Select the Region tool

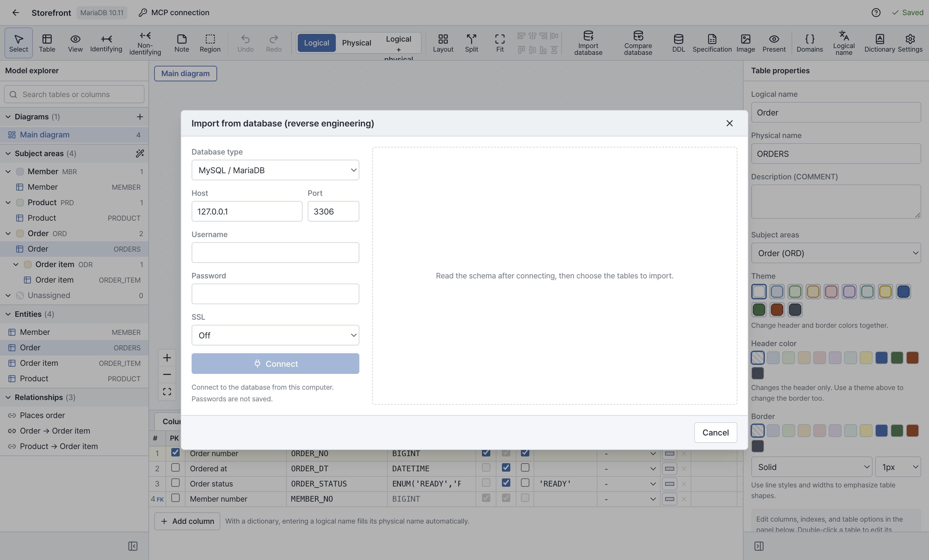pos(210,43)
